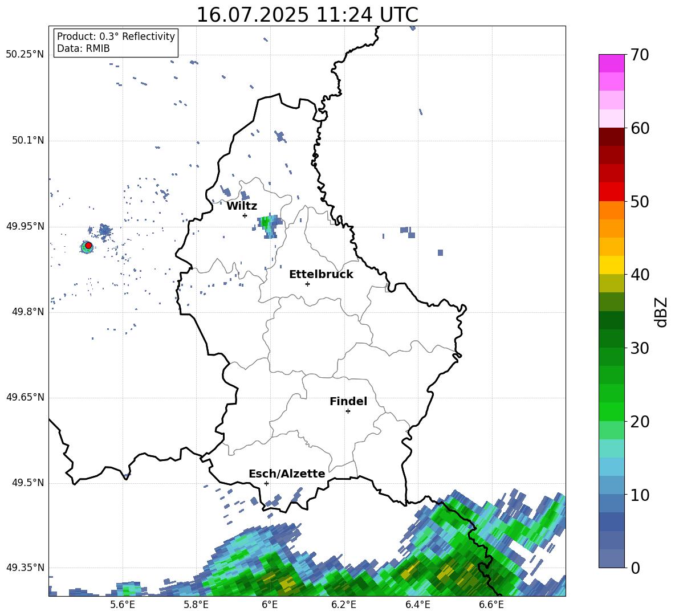The image size is (675, 616).
Task: Click the dBZ colorbar axis label
Action: (661, 312)
